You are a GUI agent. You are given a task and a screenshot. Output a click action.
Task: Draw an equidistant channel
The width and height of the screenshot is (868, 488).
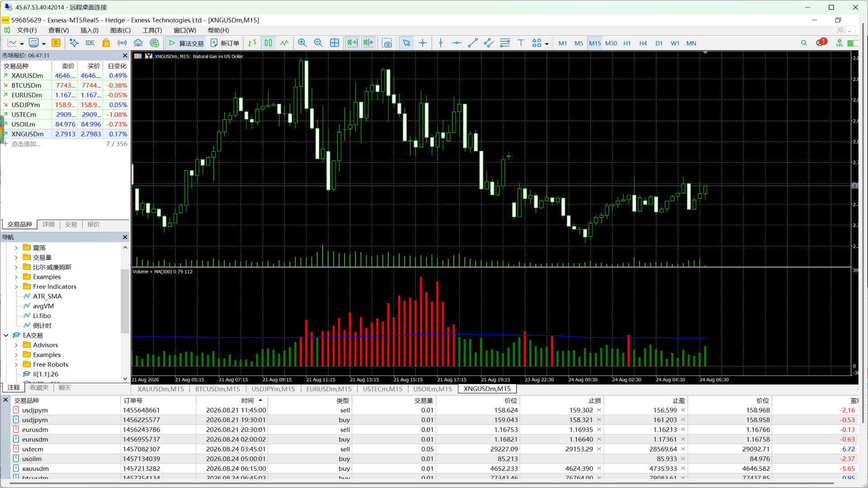489,43
